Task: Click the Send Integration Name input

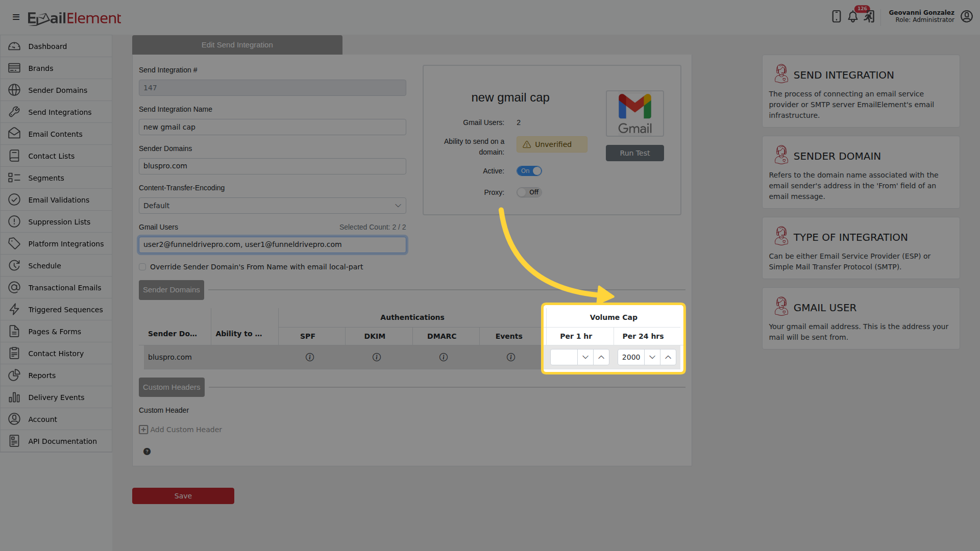Action: (x=273, y=127)
